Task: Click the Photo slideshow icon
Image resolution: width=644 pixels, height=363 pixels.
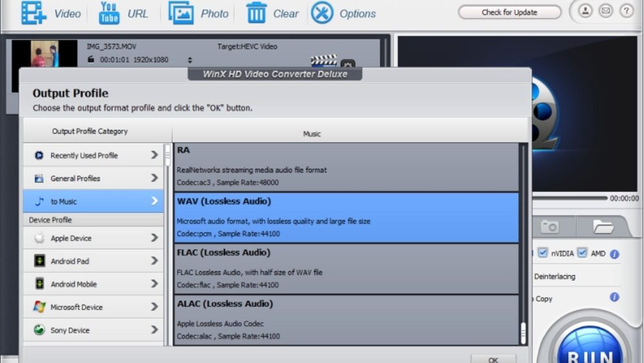Action: pyautogui.click(x=181, y=13)
